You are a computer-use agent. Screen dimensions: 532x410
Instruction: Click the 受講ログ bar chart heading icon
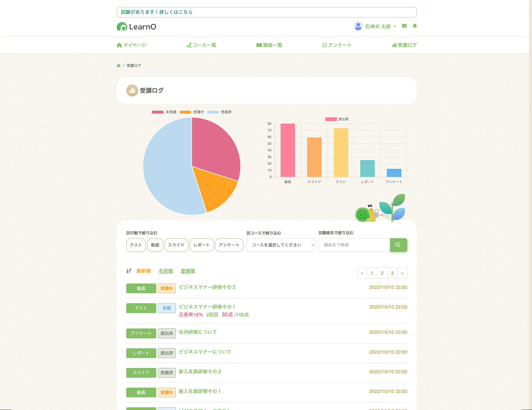coord(132,90)
